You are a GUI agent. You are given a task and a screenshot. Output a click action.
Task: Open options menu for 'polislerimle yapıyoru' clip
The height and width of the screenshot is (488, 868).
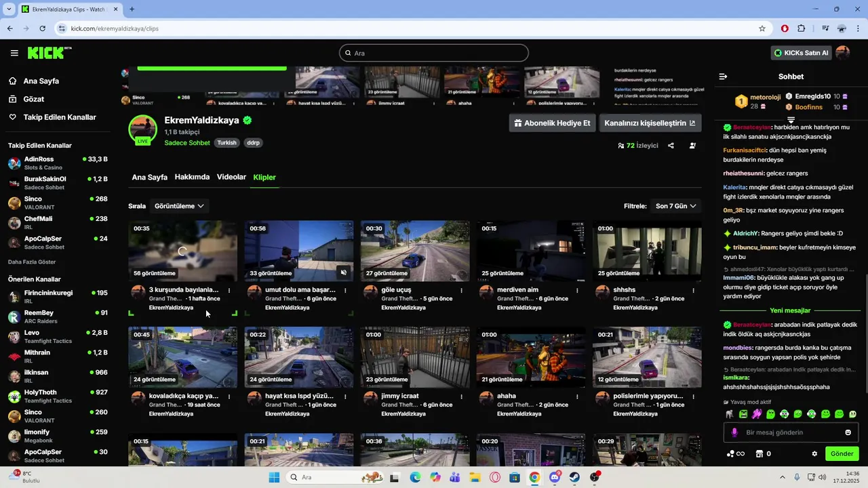[693, 396]
